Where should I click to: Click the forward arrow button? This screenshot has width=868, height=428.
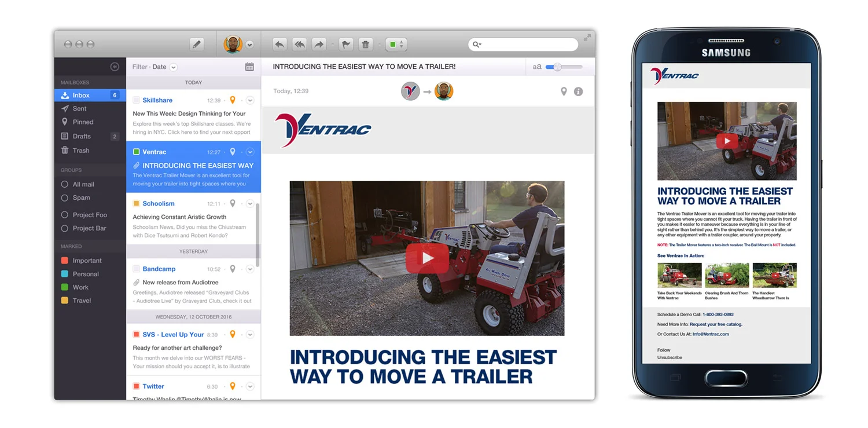click(x=319, y=44)
